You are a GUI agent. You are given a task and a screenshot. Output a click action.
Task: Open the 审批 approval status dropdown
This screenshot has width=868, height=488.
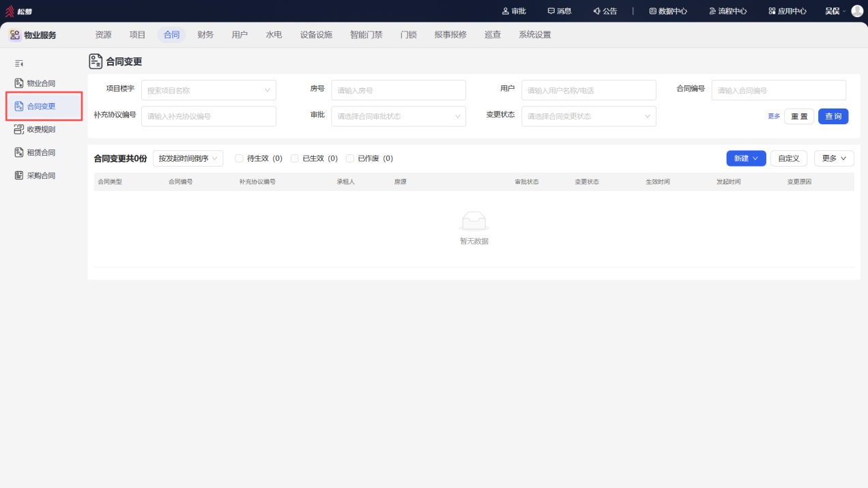(399, 116)
